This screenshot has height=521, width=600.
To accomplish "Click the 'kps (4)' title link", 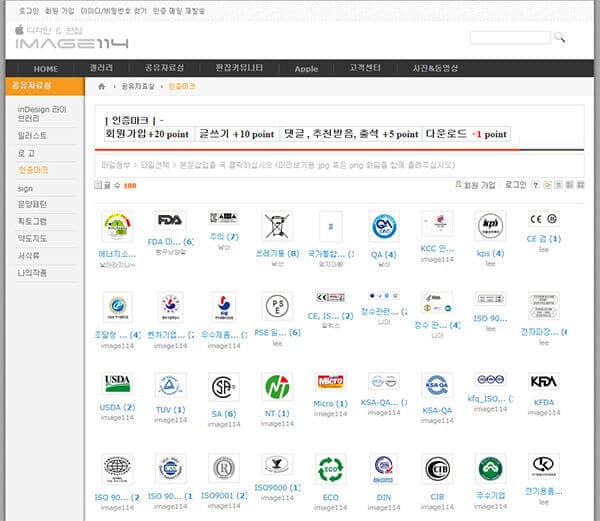I will point(490,254).
